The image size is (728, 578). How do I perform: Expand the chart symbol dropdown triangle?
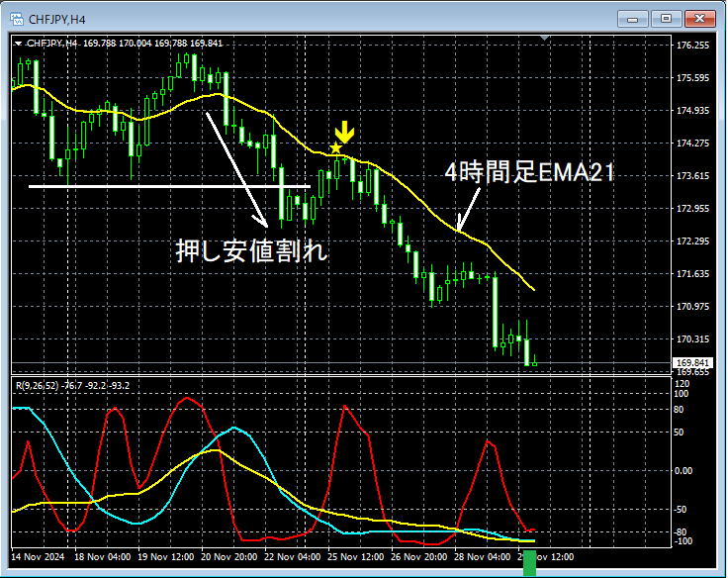pos(18,44)
